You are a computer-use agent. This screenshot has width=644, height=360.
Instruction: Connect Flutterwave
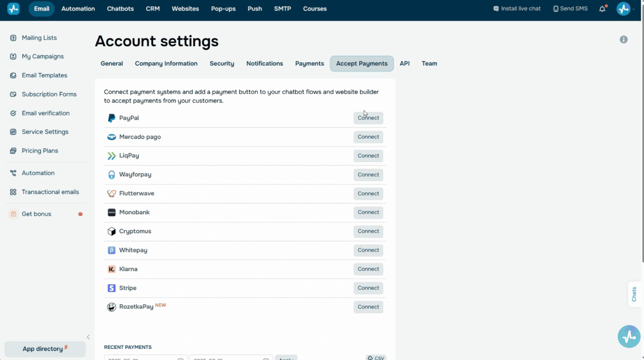click(x=368, y=194)
